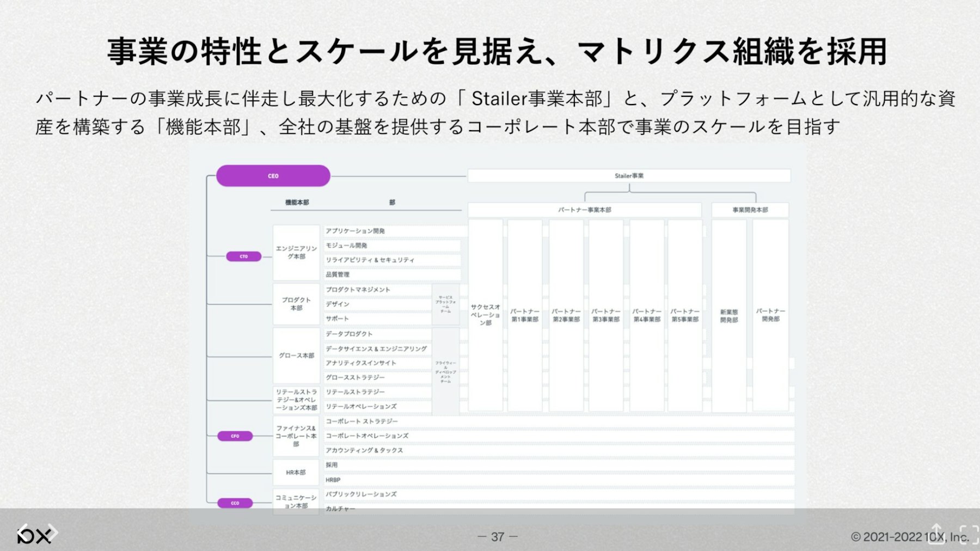Open the share slide icon
Image resolution: width=980 pixels, height=551 pixels.
click(937, 534)
